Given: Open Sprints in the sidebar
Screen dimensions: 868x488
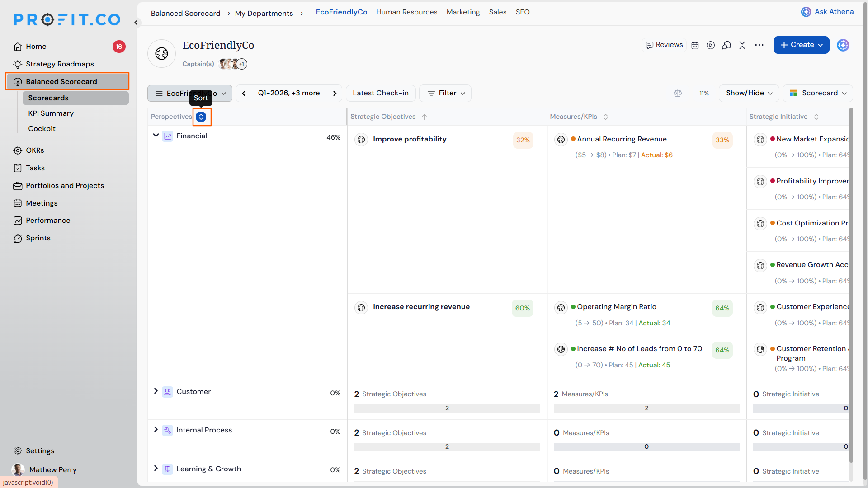Looking at the screenshot, I should click(38, 238).
